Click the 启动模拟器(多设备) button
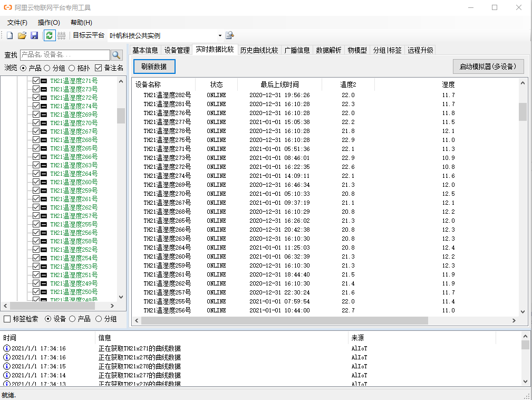The height and width of the screenshot is (400, 532). click(488, 66)
